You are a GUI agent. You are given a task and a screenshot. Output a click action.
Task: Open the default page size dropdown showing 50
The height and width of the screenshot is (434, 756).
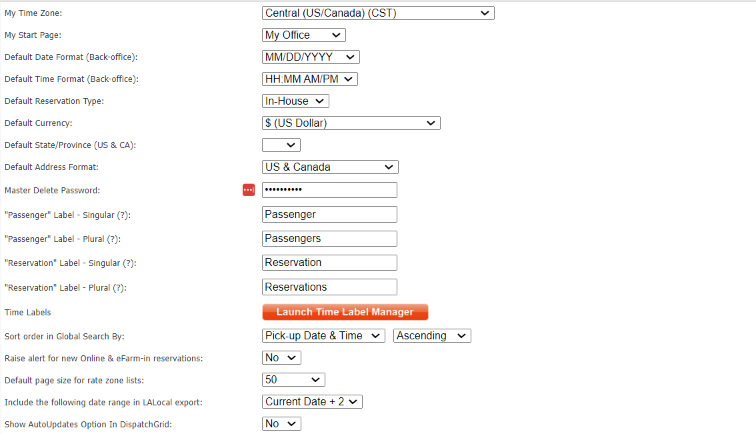coord(293,379)
